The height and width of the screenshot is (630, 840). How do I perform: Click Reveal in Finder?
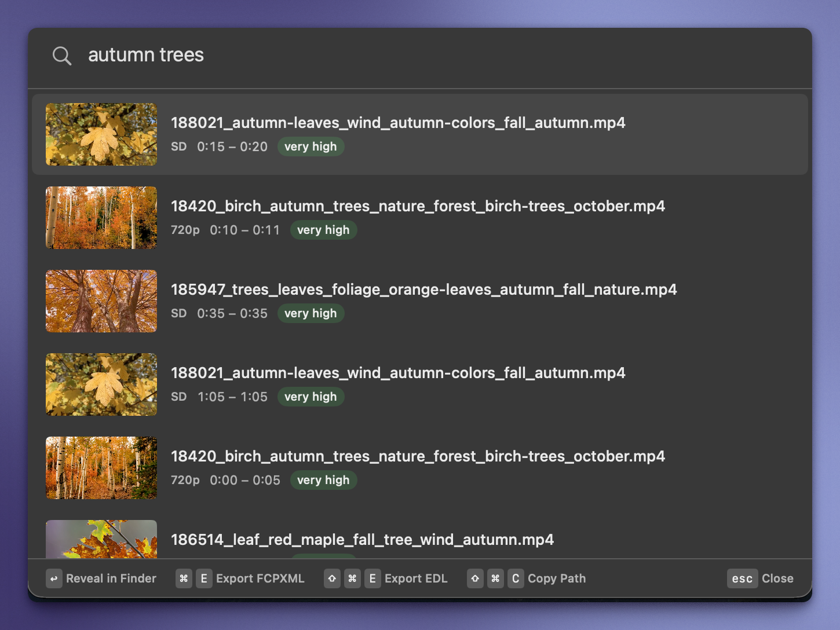point(111,578)
